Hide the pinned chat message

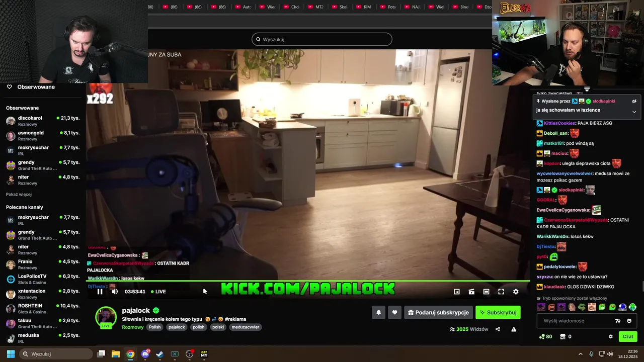tap(634, 101)
